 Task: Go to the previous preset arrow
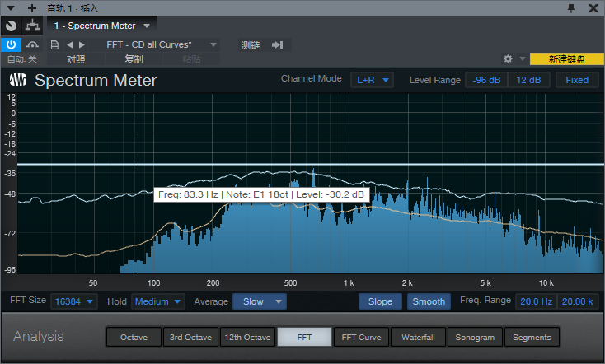click(x=70, y=44)
